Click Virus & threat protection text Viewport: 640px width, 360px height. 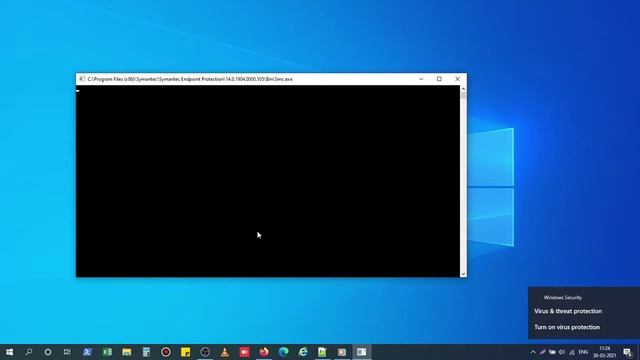[568, 311]
